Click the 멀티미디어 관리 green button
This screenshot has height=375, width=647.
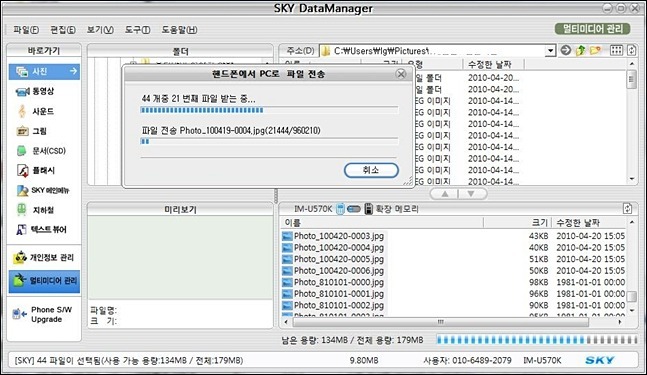pyautogui.click(x=593, y=28)
